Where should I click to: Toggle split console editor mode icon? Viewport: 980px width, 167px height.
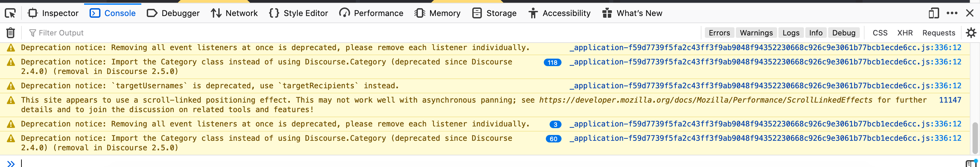970,164
